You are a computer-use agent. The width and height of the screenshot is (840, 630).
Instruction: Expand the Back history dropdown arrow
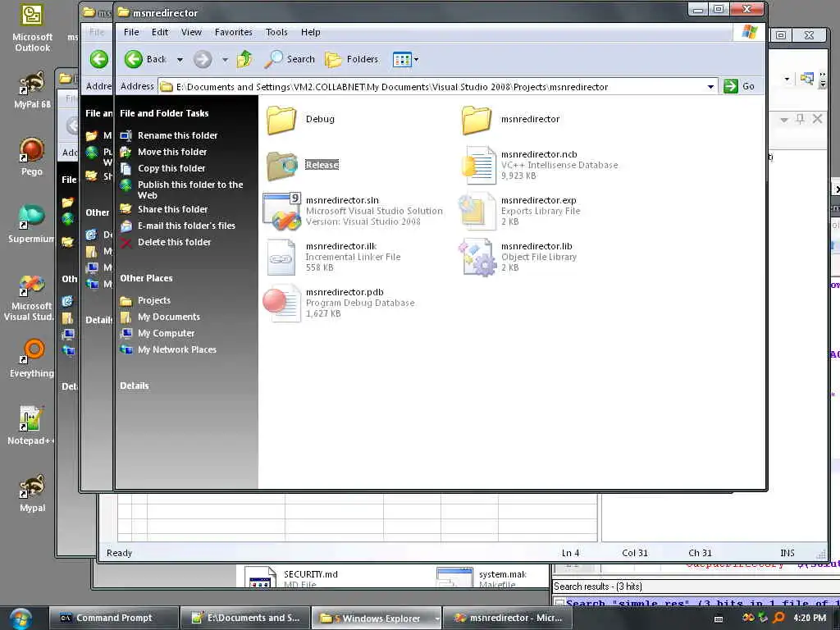click(x=180, y=59)
